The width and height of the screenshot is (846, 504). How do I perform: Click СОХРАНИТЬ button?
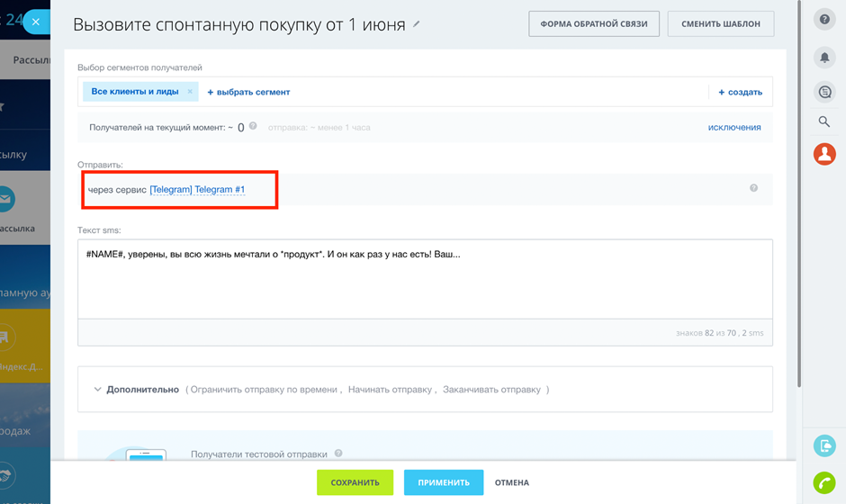355,482
